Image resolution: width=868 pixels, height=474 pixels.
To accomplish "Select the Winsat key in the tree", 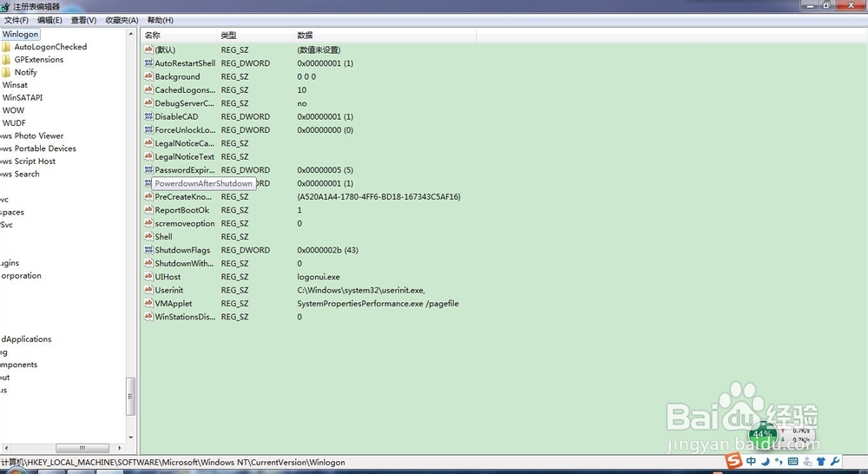I will point(15,85).
